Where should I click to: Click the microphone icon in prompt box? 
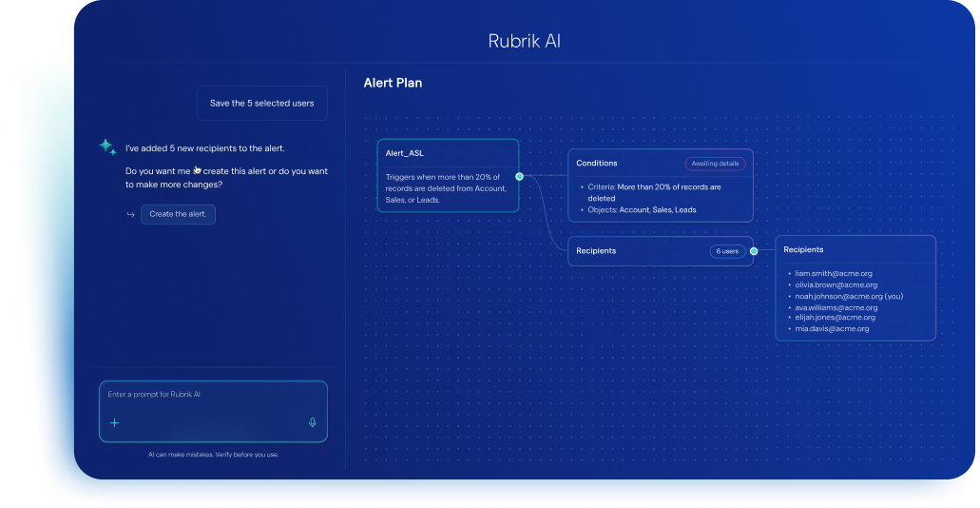click(x=313, y=423)
